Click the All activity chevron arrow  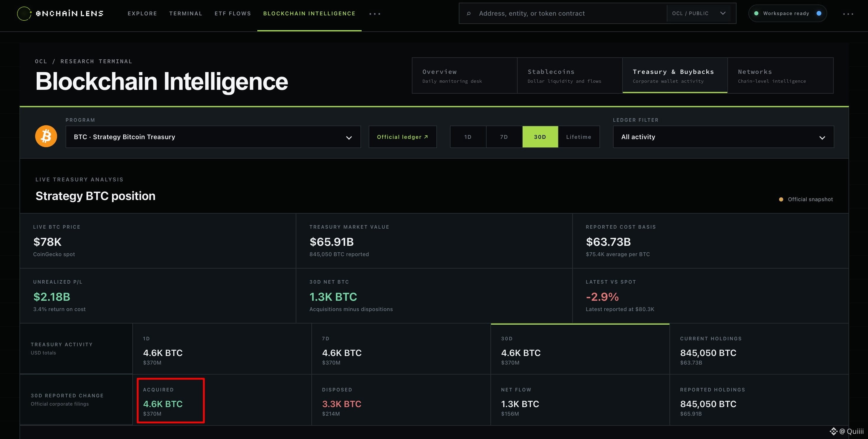pyautogui.click(x=822, y=137)
